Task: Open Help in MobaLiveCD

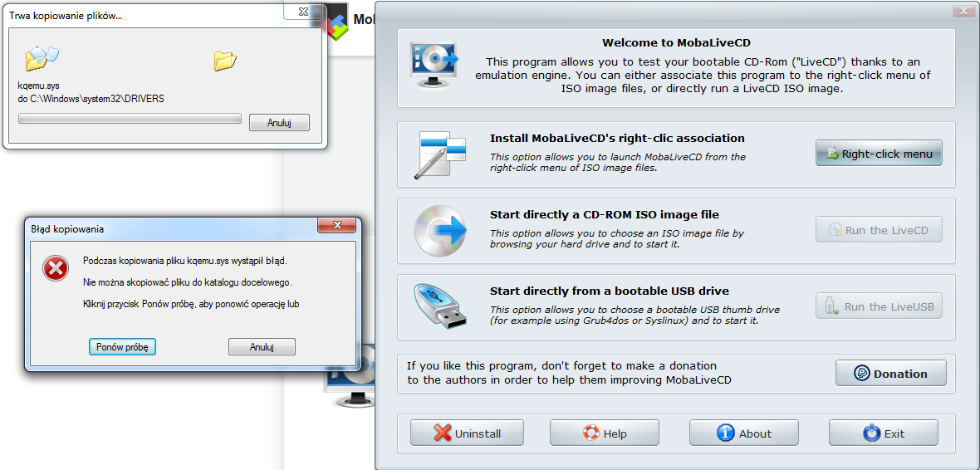Action: pos(605,433)
